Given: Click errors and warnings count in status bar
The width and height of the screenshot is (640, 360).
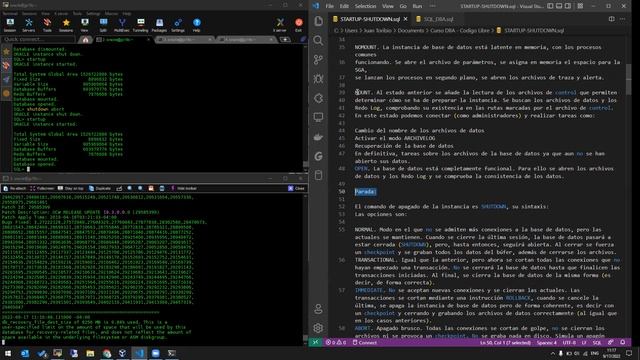Looking at the screenshot, I should [336, 342].
